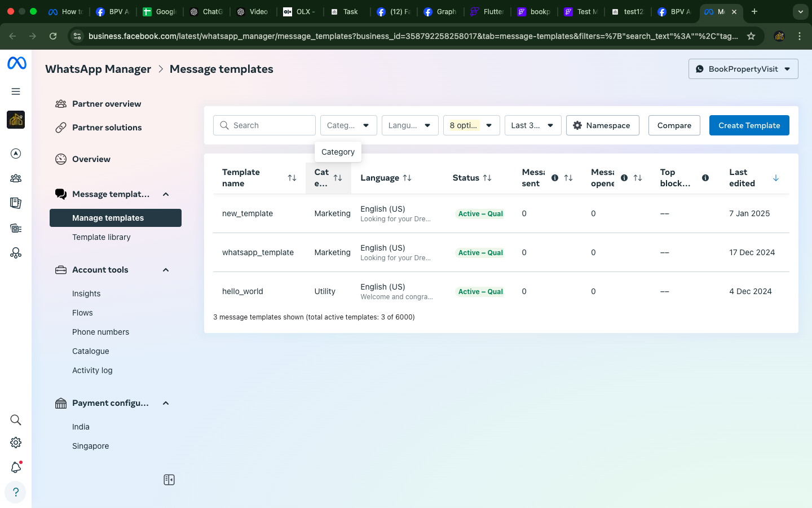Open the BookPropertyVisit account selector
This screenshot has height=508, width=812.
point(743,69)
